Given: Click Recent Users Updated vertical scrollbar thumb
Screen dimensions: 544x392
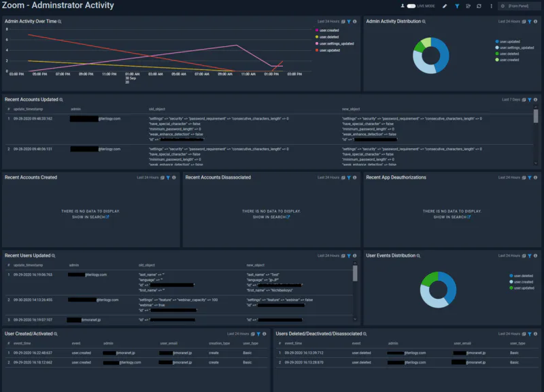Looking at the screenshot, I should (x=355, y=273).
